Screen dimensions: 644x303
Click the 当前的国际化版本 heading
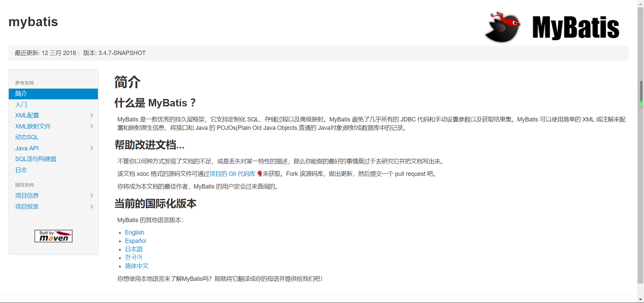pyautogui.click(x=156, y=204)
